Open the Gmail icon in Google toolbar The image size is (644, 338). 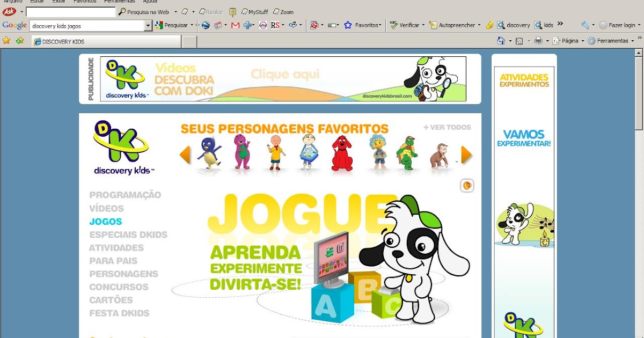coord(235,25)
